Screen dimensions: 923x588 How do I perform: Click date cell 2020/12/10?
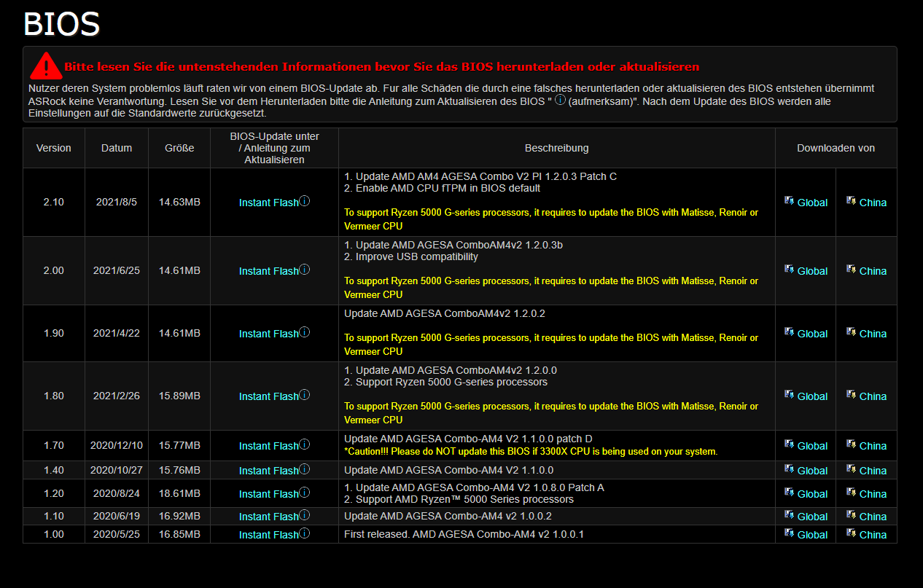117,445
